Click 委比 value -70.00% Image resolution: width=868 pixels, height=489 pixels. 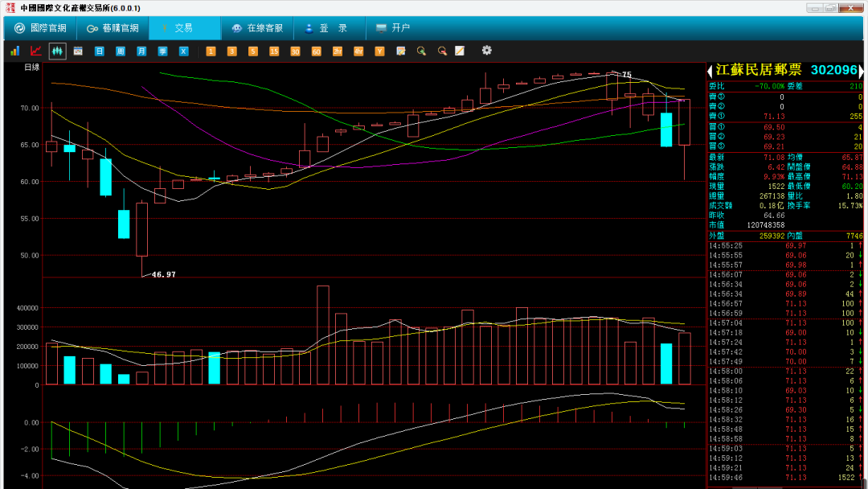769,86
